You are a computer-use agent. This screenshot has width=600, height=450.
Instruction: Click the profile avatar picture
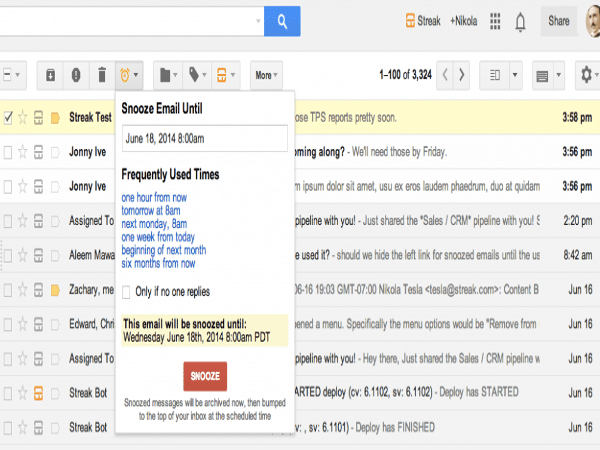click(x=593, y=21)
